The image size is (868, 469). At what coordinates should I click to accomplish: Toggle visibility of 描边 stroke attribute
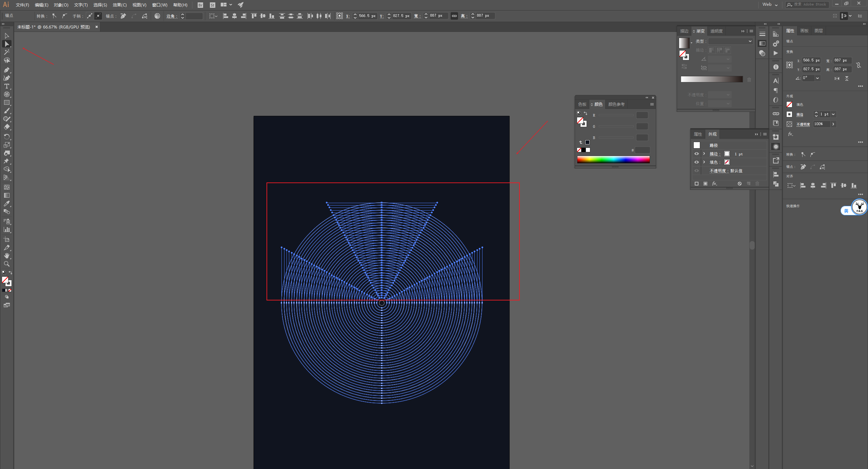tap(696, 154)
